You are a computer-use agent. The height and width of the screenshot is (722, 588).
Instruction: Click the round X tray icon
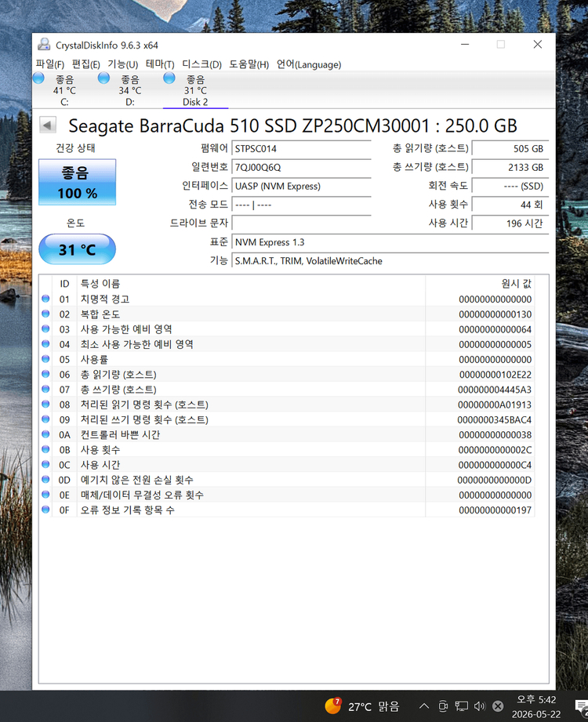(x=498, y=706)
